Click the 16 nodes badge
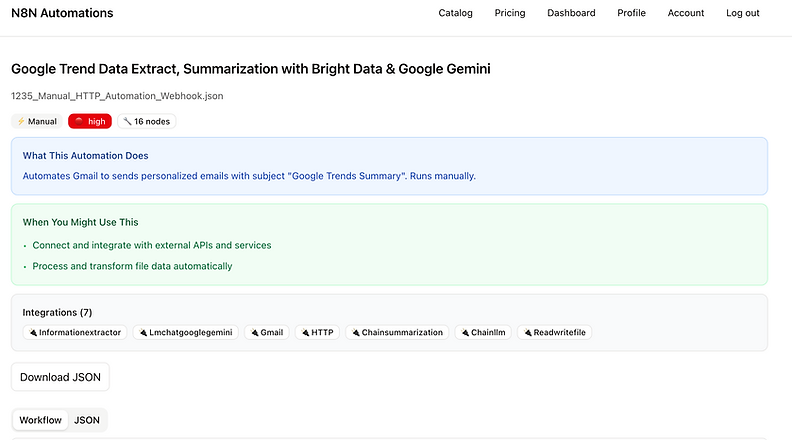The image size is (792, 440). click(146, 121)
